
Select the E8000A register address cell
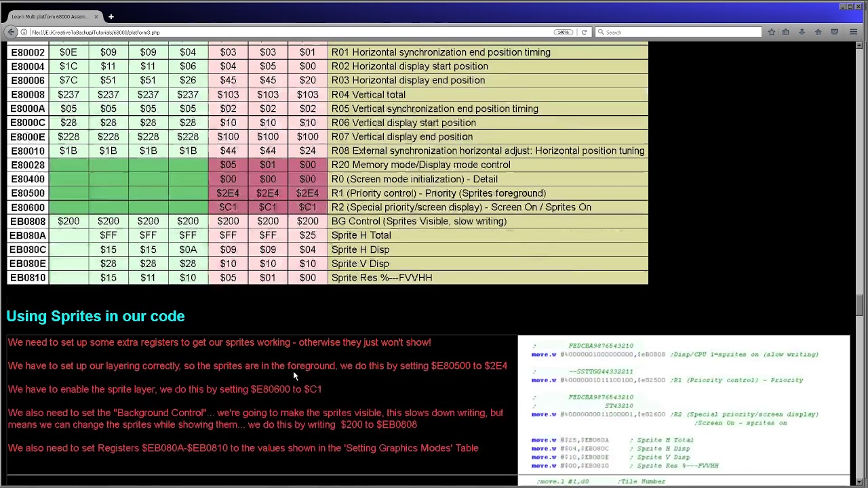(28, 108)
